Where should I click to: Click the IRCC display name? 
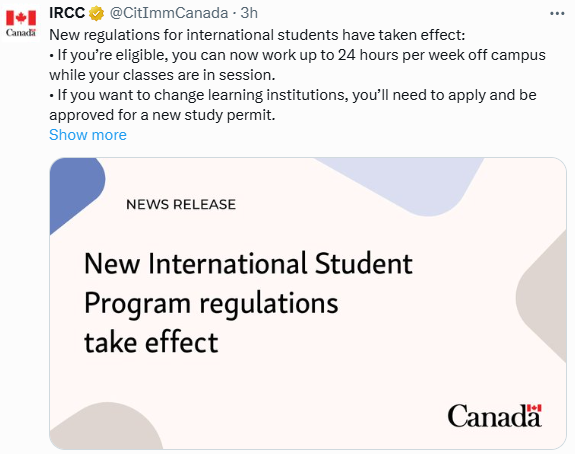pos(67,13)
